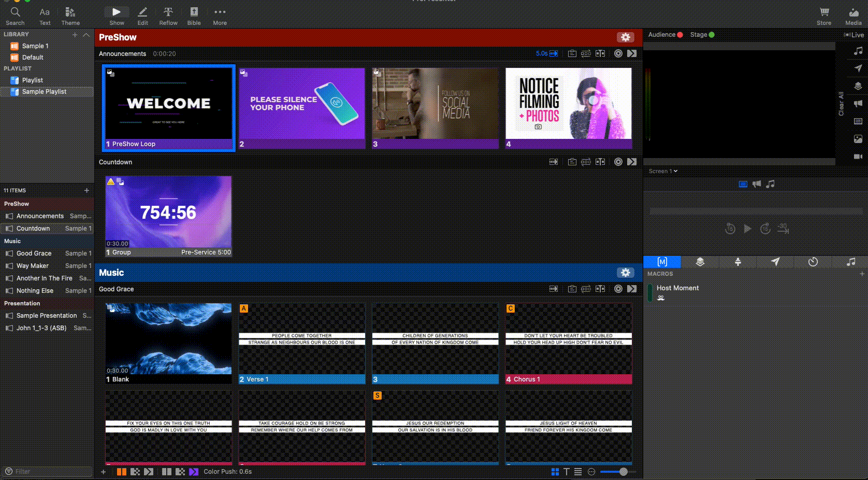Trigger the 754:56 countdown slide
This screenshot has width=868, height=480.
tap(169, 216)
